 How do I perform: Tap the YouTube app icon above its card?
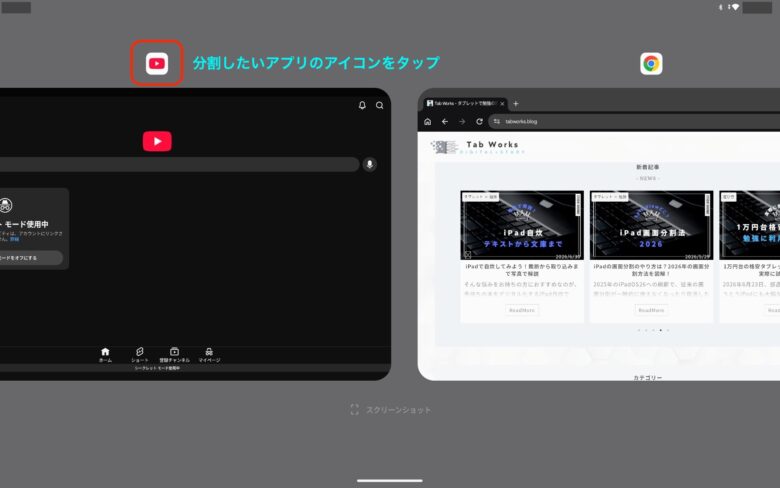pyautogui.click(x=157, y=64)
